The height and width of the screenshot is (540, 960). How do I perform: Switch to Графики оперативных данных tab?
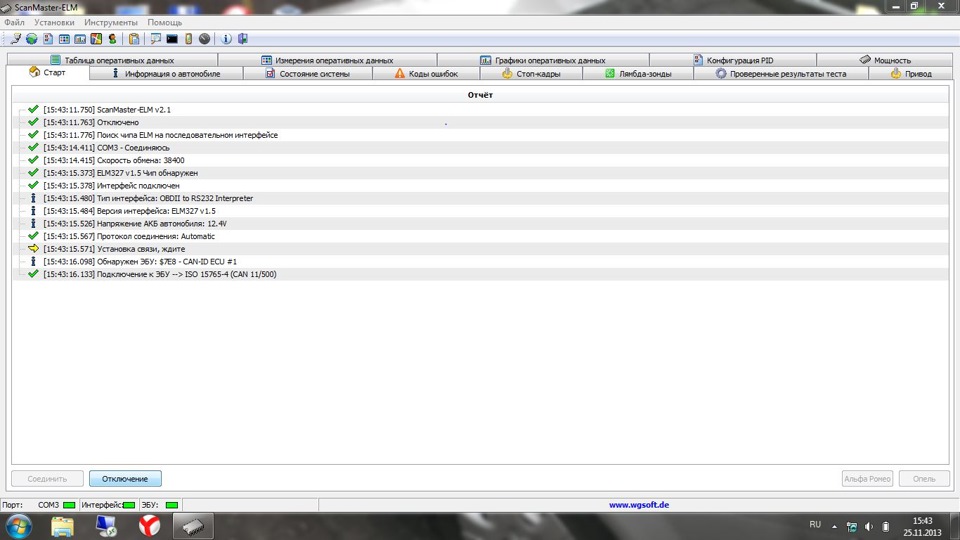543,60
